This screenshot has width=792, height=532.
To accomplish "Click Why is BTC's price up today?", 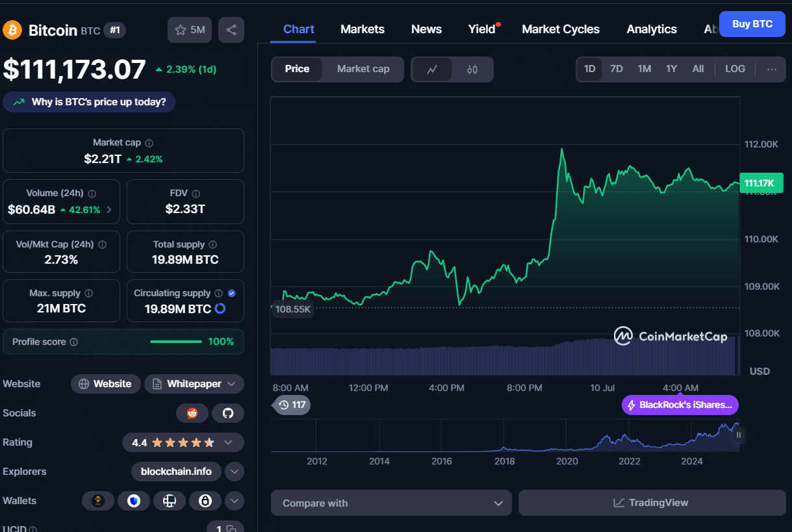I will click(89, 102).
